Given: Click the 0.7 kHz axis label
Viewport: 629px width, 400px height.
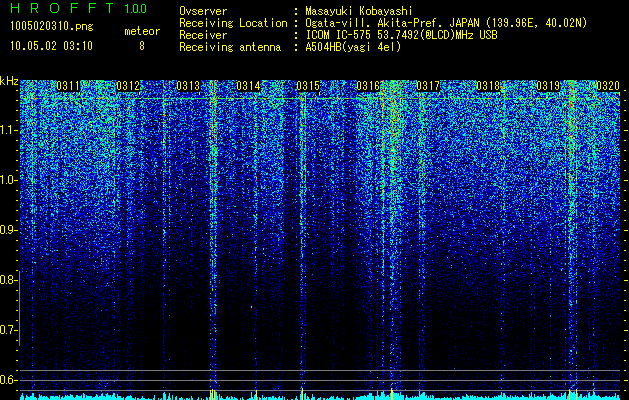Looking at the screenshot, I should click(x=8, y=330).
